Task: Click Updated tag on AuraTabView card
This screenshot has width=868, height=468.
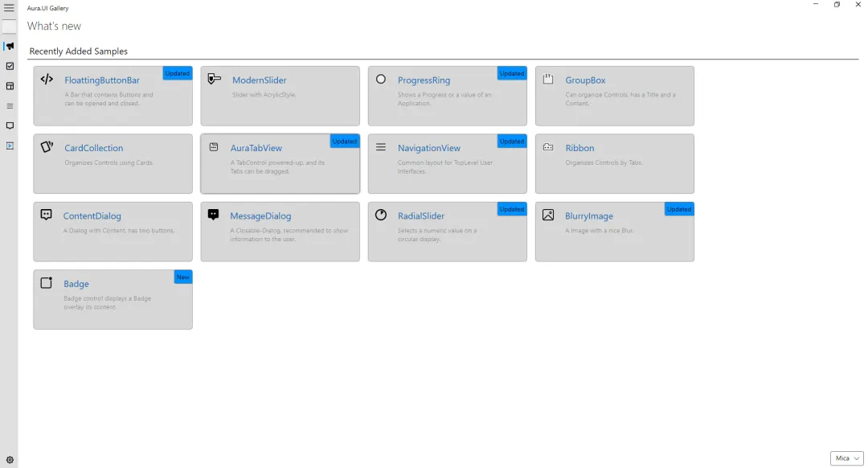Action: (344, 142)
